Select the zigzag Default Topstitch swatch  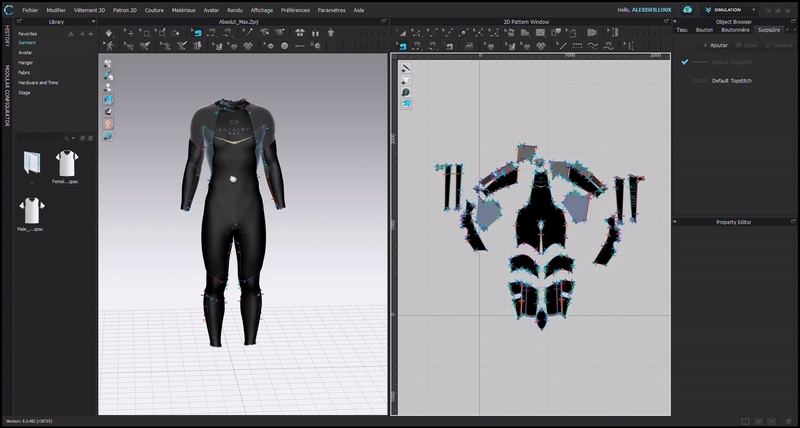pos(699,81)
